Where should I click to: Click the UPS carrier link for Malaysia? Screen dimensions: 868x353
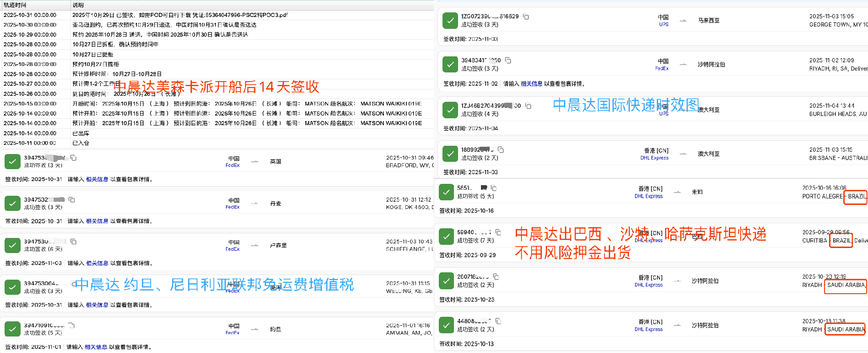click(664, 25)
